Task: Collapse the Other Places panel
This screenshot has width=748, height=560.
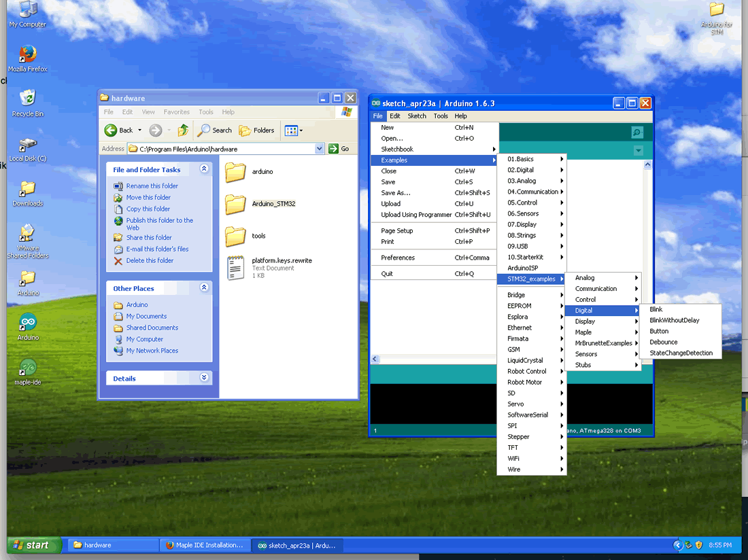Action: pyautogui.click(x=204, y=287)
